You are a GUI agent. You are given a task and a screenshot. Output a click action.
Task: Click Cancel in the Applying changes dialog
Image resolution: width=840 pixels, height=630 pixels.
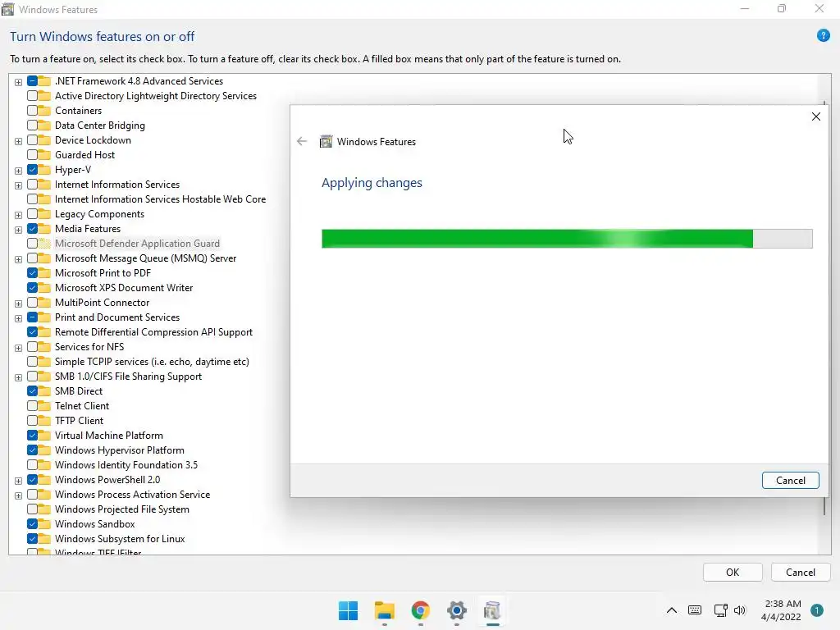click(790, 481)
